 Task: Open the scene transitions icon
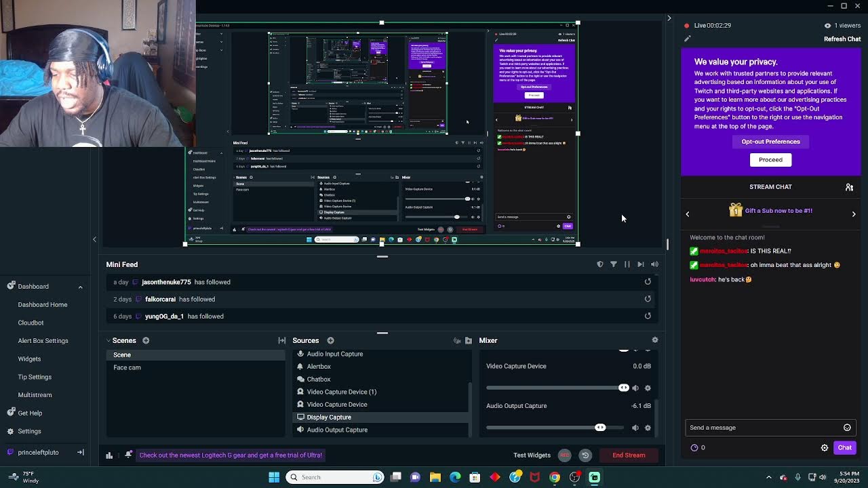tap(282, 340)
